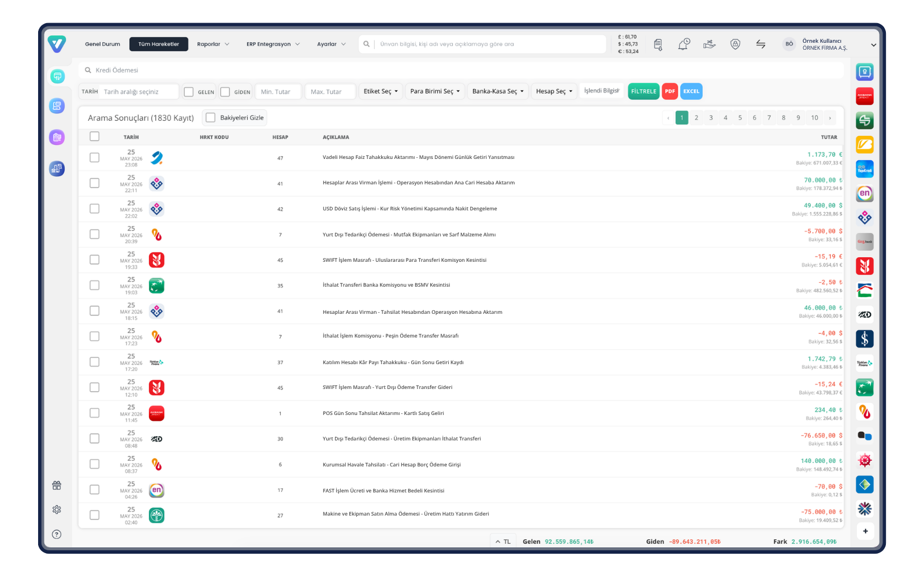The width and height of the screenshot is (924, 578).
Task: Go to results page 5
Action: coord(740,118)
